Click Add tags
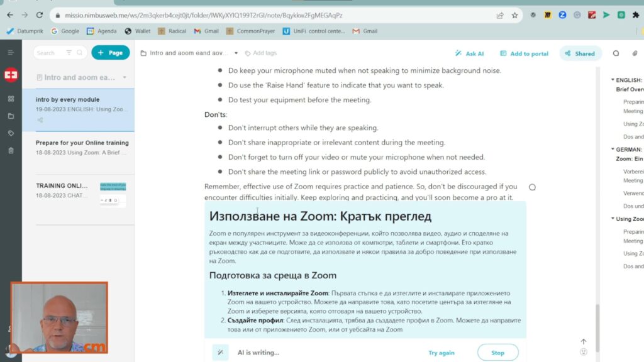This screenshot has width=644, height=362. (x=261, y=53)
